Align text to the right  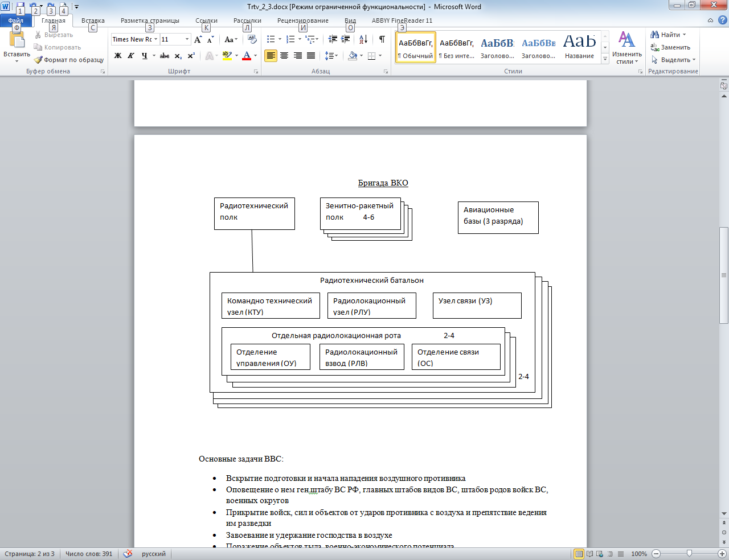click(x=297, y=56)
